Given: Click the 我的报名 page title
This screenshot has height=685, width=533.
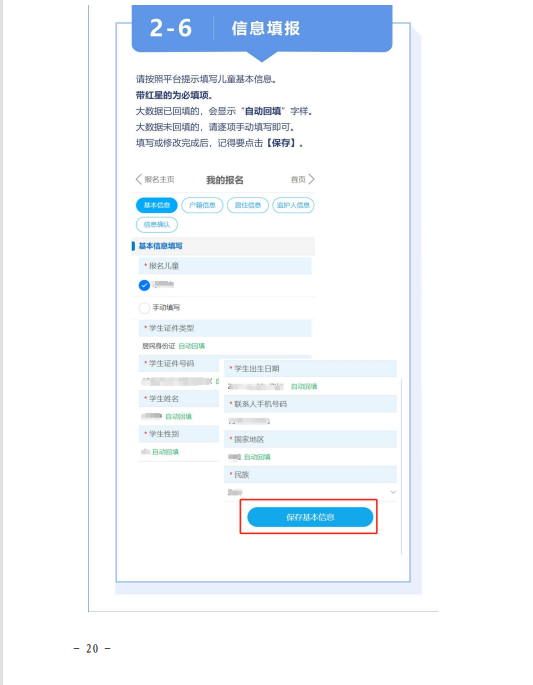Looking at the screenshot, I should (x=225, y=180).
